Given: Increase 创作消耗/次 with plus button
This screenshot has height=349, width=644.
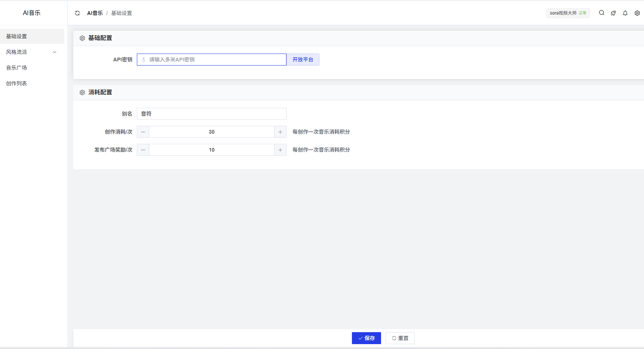Looking at the screenshot, I should coord(280,132).
